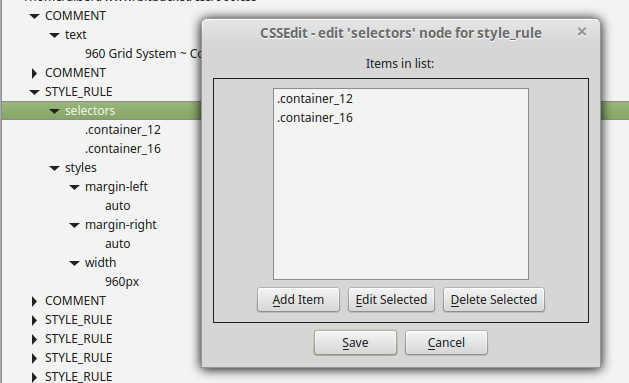Screen dimensions: 629x383
Task: Collapse the styles node arrow
Action: pos(55,168)
